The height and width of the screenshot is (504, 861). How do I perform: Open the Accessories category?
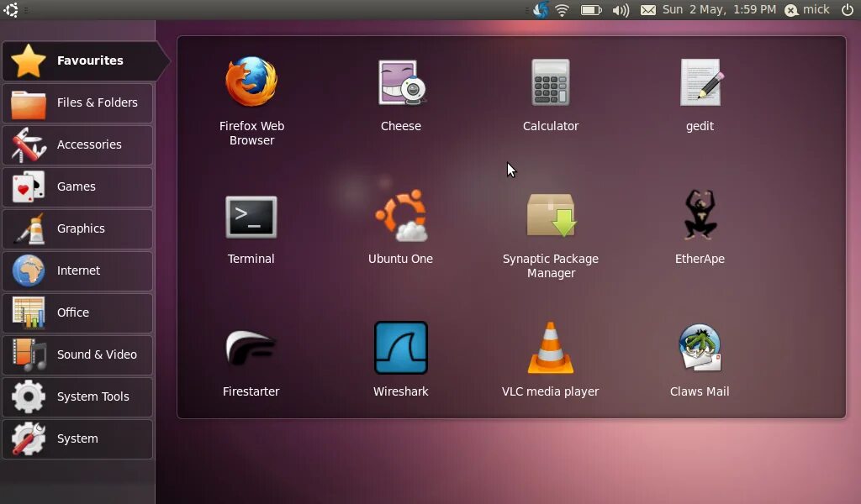pyautogui.click(x=77, y=144)
